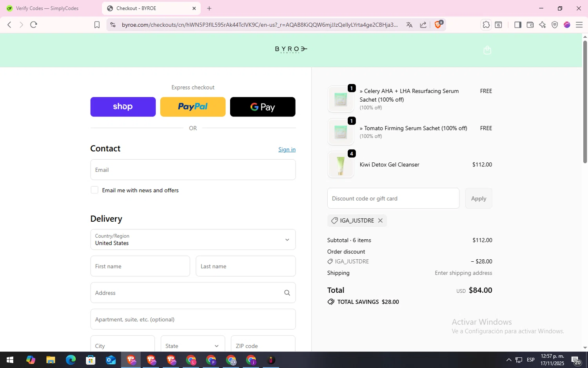This screenshot has width=588, height=368.
Task: Click Tomato Firming Serum Sachet thumbnail
Action: pos(341,132)
